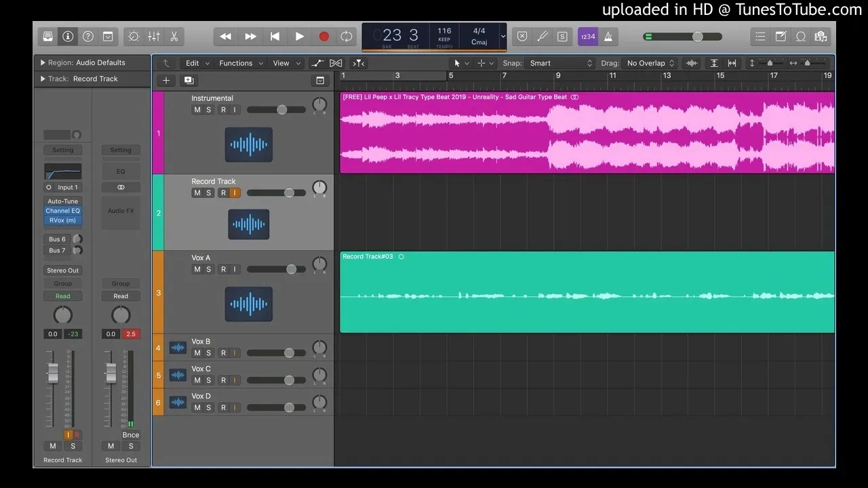Open the Note Pads button
Image resolution: width=868 pixels, height=488 pixels.
tap(781, 37)
